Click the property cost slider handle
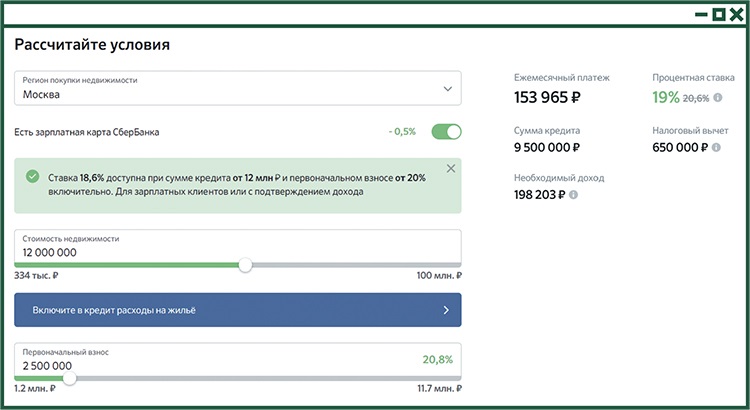750x410 pixels. pos(245,265)
